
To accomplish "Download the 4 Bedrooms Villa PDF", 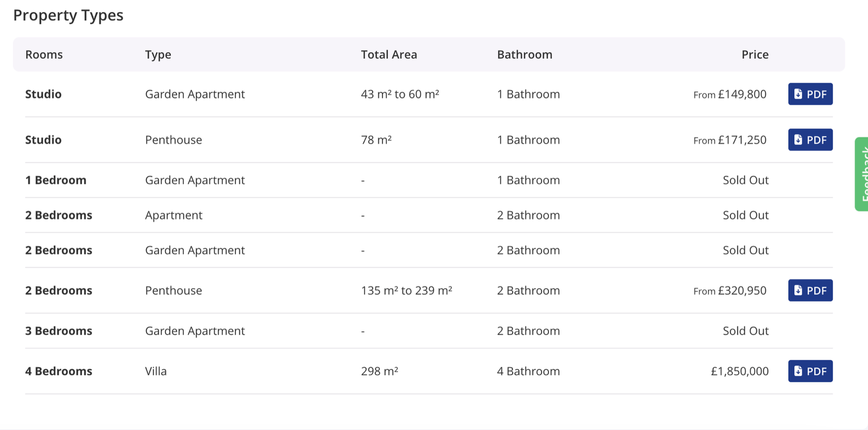I will (810, 371).
